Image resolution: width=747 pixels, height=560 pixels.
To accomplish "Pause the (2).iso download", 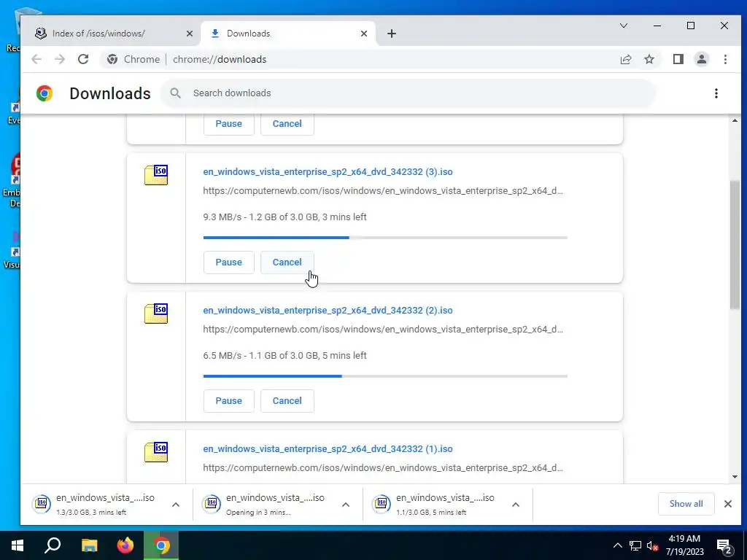I will (x=228, y=401).
